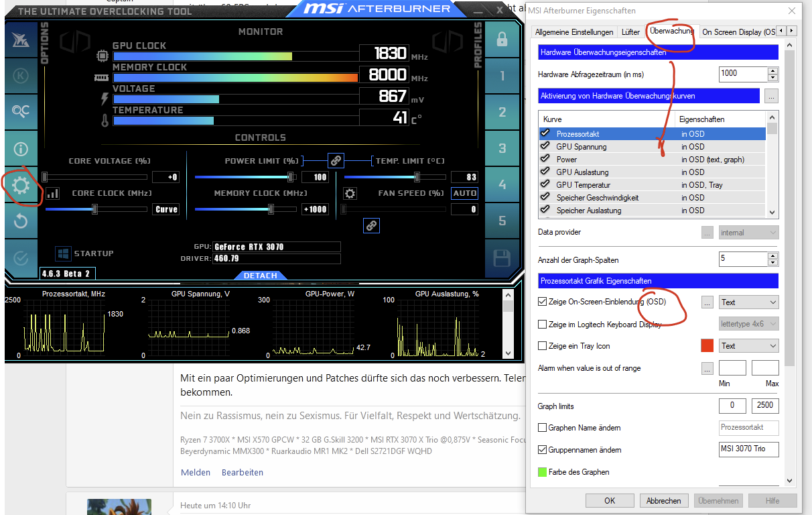Click the DETACH monitor button
This screenshot has width=812, height=515.
(x=260, y=276)
